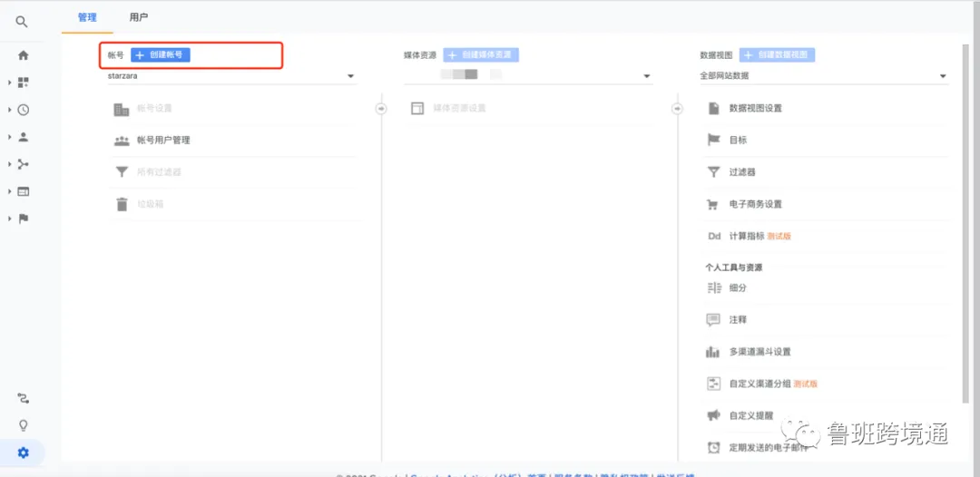980x477 pixels.
Task: Open the Attribution path icon near sidebar bottom
Action: pos(23,398)
